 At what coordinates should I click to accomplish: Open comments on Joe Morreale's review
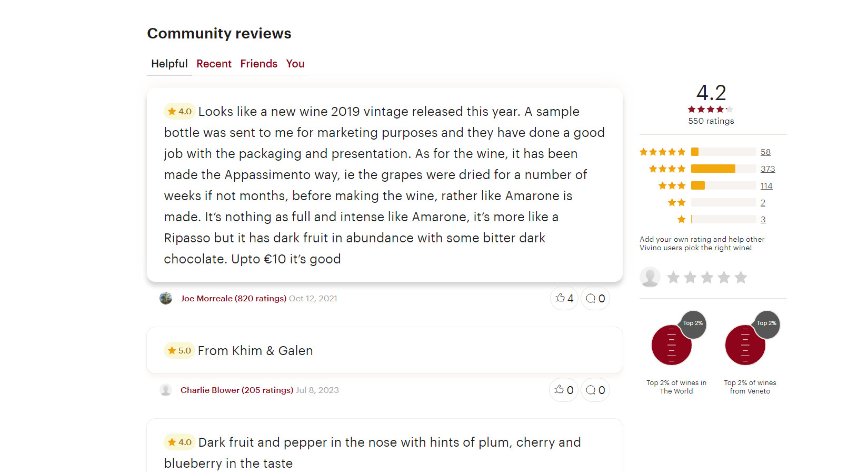coord(595,298)
